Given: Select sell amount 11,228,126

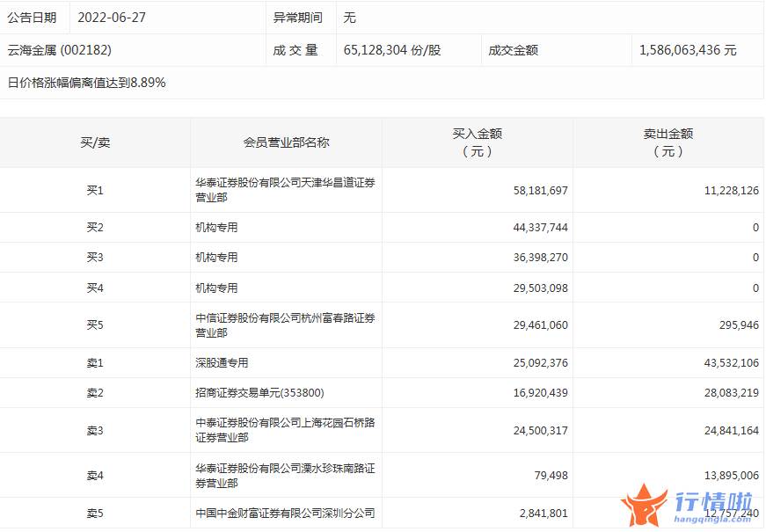Looking at the screenshot, I should click(x=732, y=191).
